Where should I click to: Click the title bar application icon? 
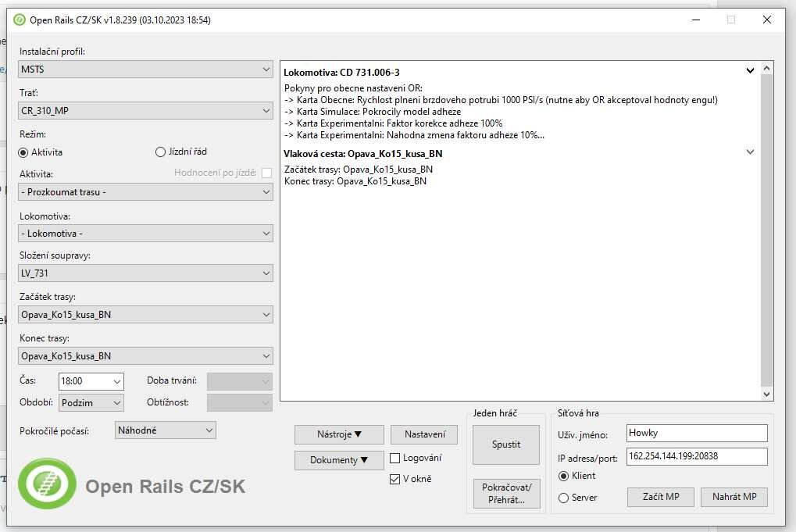(x=20, y=20)
